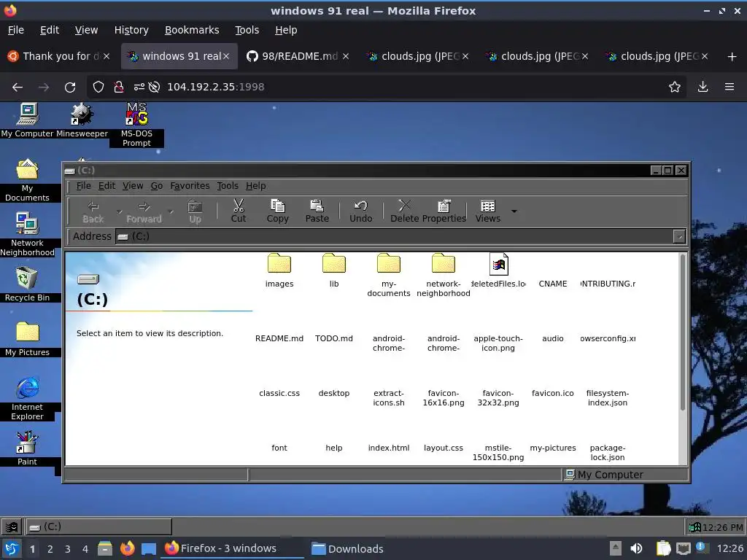This screenshot has height=560, width=747.
Task: Open My Documents desktop folder
Action: pos(27,180)
